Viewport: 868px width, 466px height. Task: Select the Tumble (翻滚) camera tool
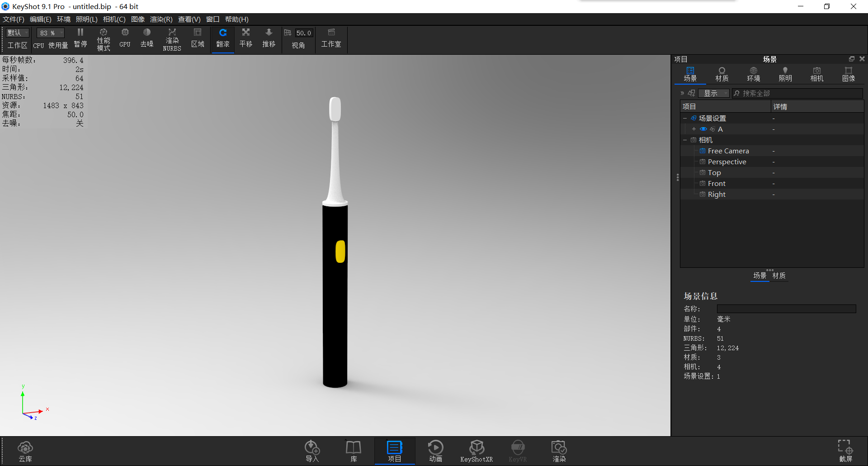point(222,39)
